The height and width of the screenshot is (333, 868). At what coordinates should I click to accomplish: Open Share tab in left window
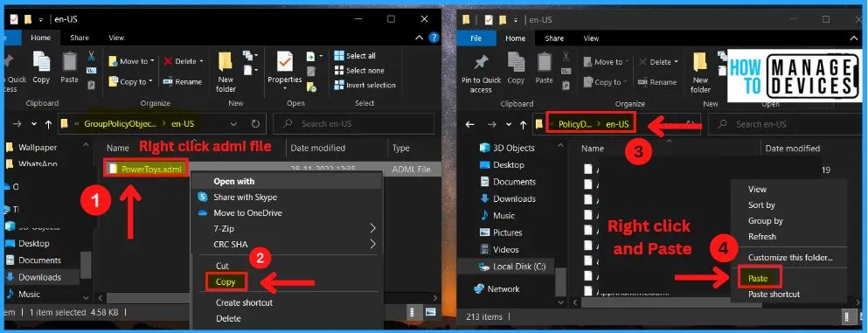(x=80, y=38)
